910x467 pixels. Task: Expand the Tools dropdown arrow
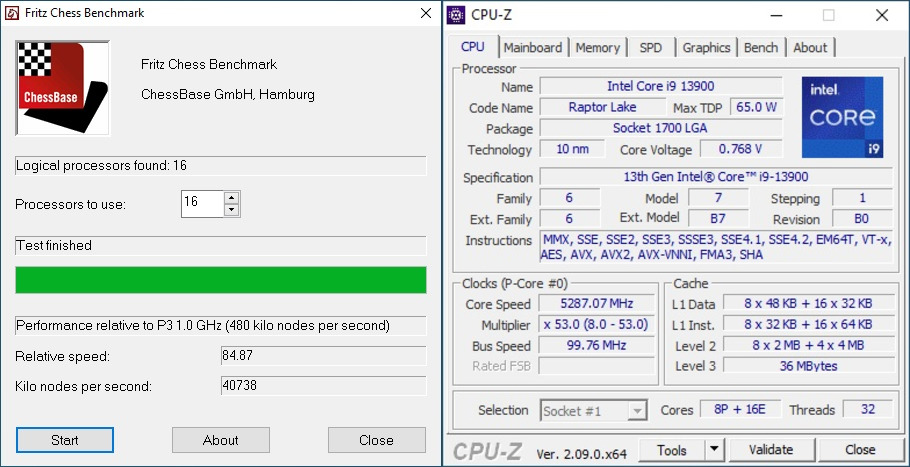coord(714,450)
